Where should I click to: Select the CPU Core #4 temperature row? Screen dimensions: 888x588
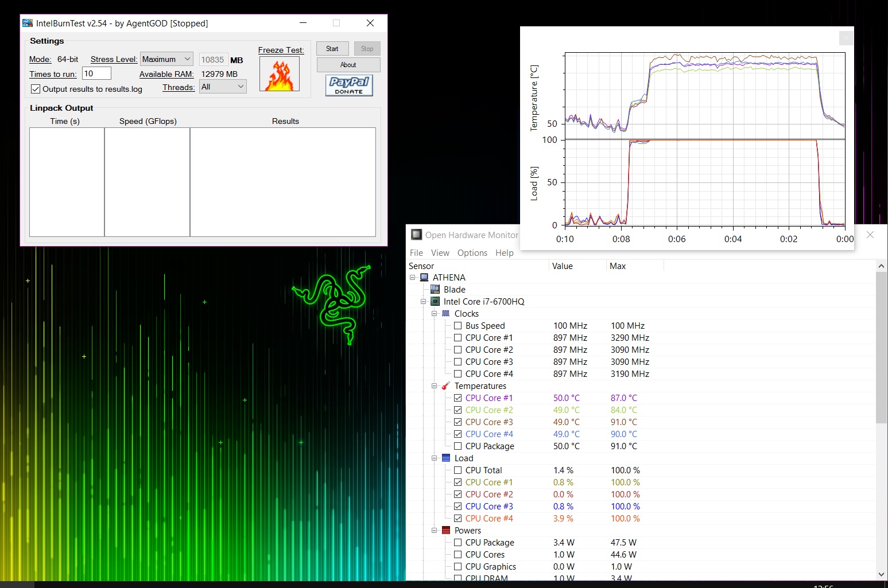pos(641,434)
